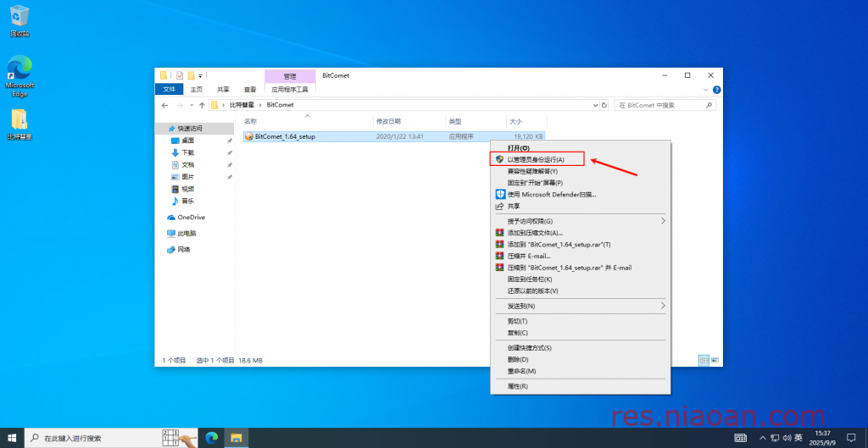Choose 以管理员身份运行(A) in the context menu
Image resolution: width=868 pixels, height=448 pixels.
[x=580, y=159]
